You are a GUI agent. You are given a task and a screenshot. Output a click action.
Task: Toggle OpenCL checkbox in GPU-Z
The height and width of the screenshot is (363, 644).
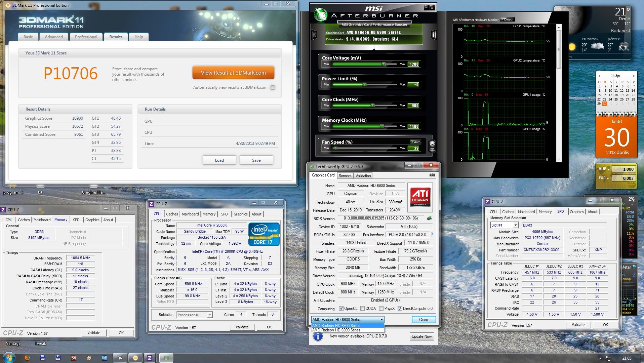coord(341,309)
